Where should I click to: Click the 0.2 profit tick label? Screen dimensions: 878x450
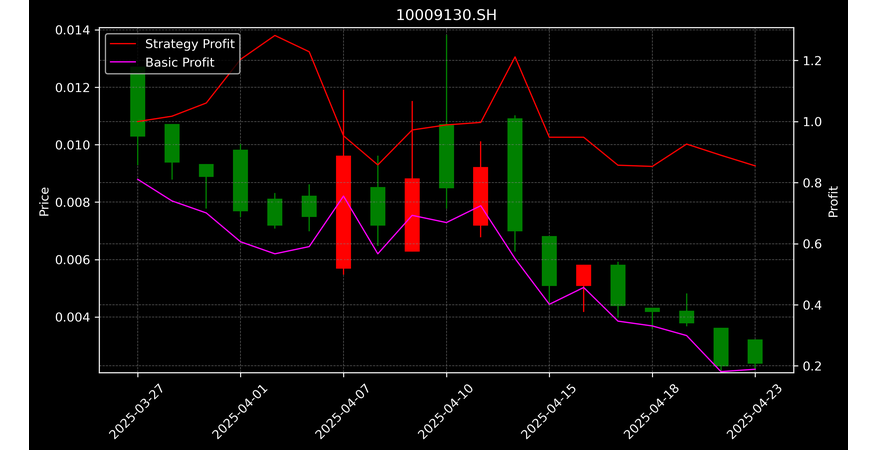[x=811, y=366]
